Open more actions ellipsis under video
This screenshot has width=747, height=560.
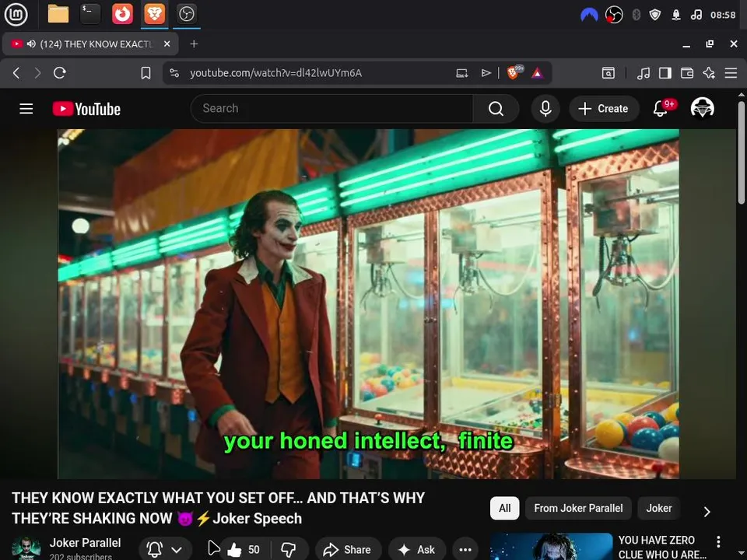point(465,550)
